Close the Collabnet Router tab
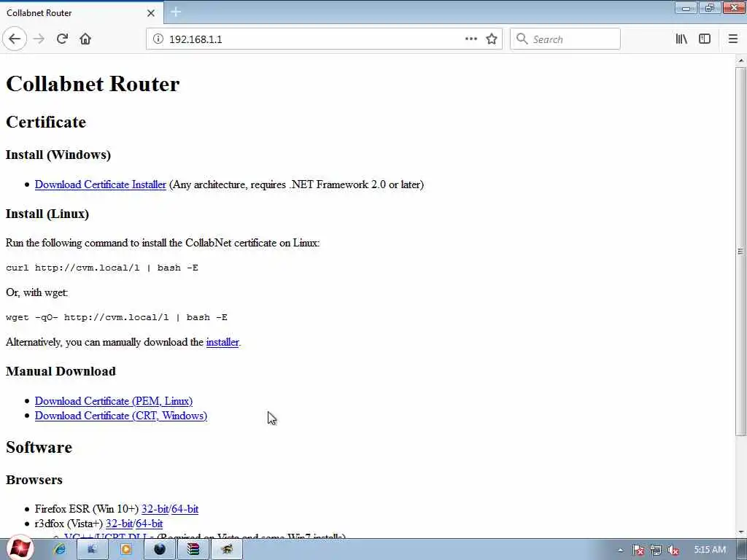Screen dimensions: 747x560 [150, 13]
